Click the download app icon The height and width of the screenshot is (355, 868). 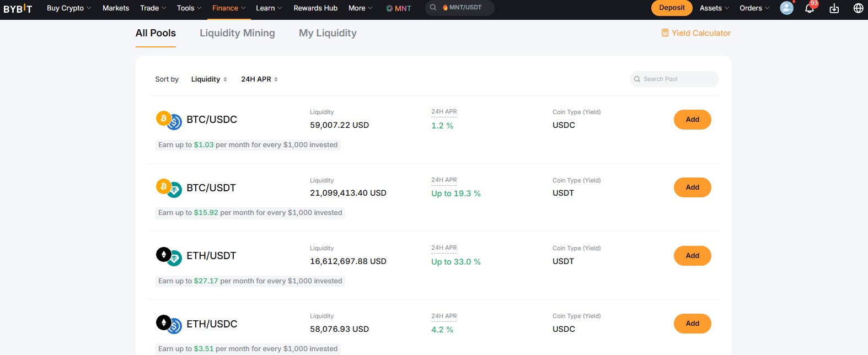(x=834, y=8)
